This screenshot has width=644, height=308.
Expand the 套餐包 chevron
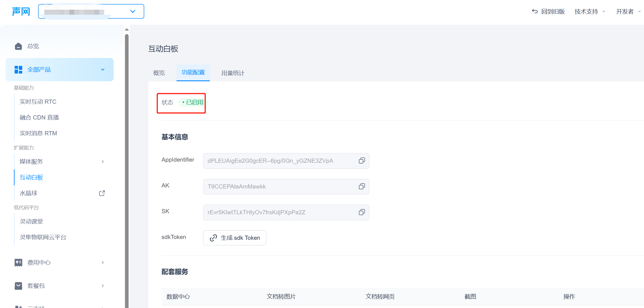(103, 286)
